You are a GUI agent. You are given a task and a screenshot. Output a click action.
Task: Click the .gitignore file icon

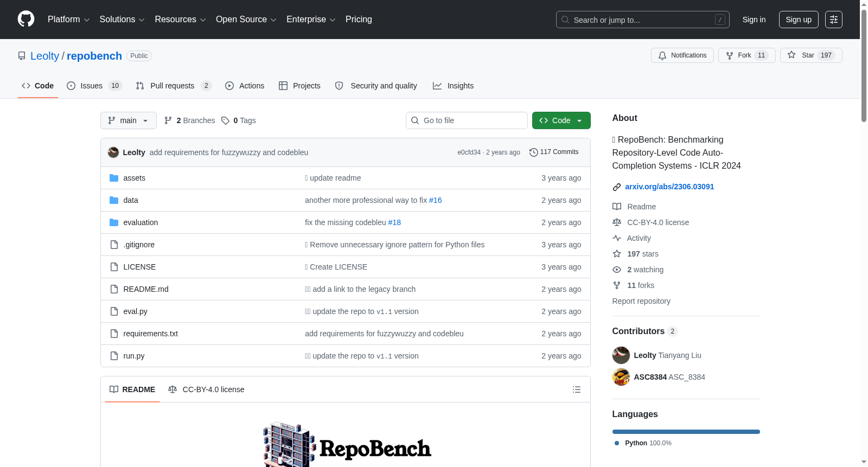point(114,245)
